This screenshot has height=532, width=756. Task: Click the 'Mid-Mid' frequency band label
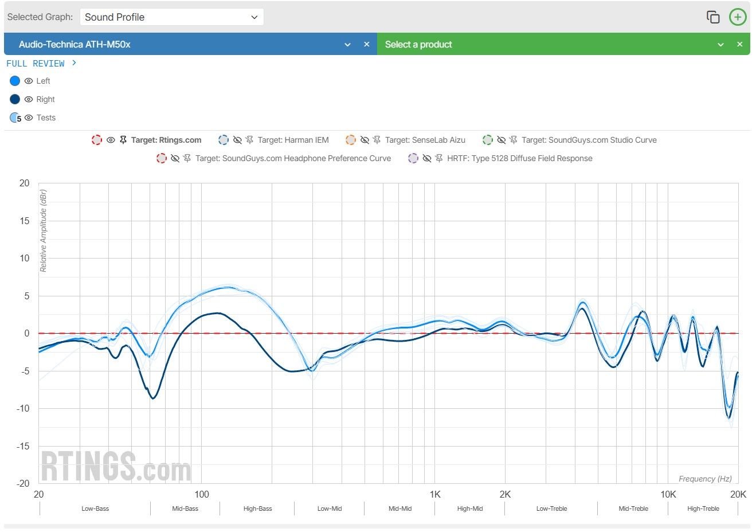pyautogui.click(x=400, y=508)
